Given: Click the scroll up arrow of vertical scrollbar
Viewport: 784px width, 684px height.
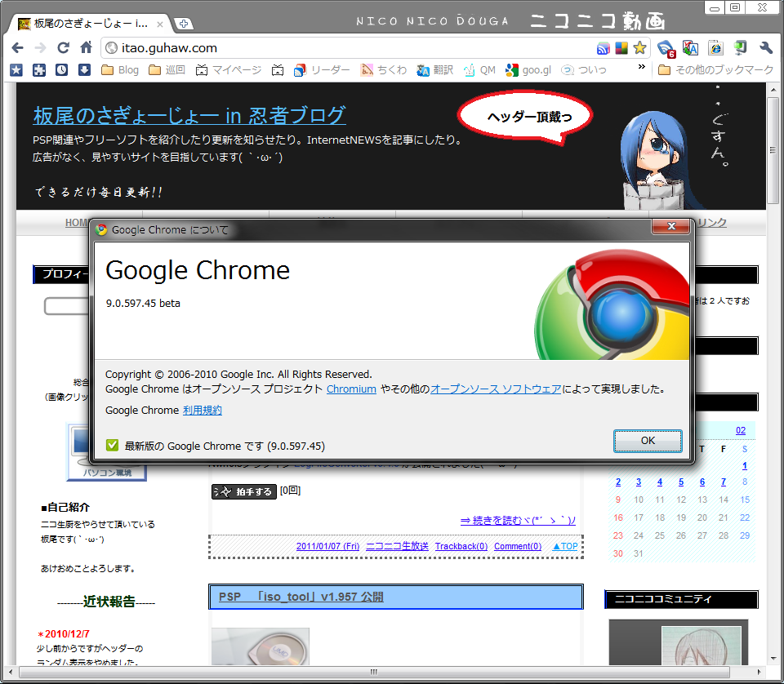Looking at the screenshot, I should pyautogui.click(x=773, y=90).
